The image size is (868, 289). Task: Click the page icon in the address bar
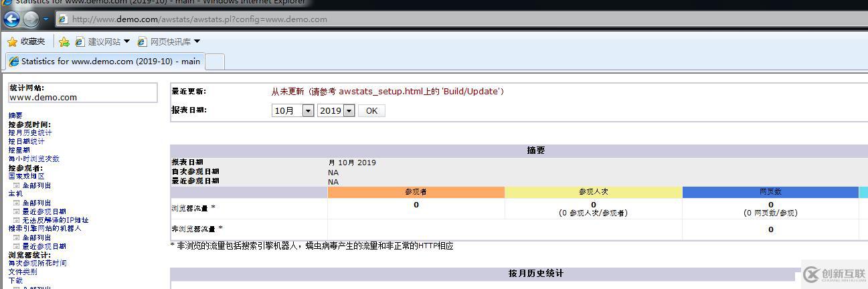coord(63,19)
